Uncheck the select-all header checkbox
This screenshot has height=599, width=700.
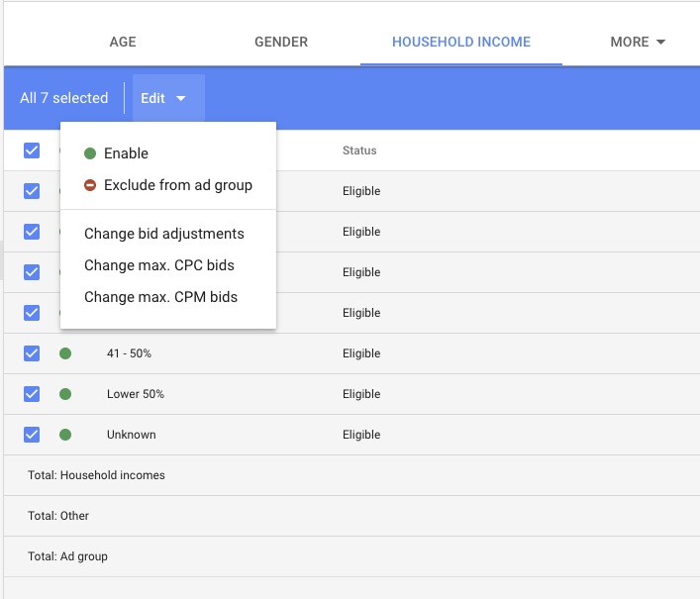point(32,150)
